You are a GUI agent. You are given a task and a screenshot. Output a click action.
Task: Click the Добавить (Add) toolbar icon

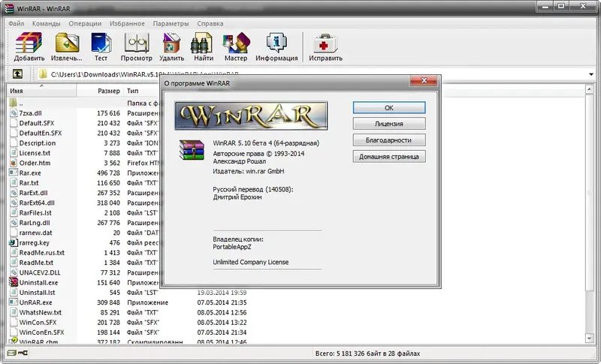(29, 43)
